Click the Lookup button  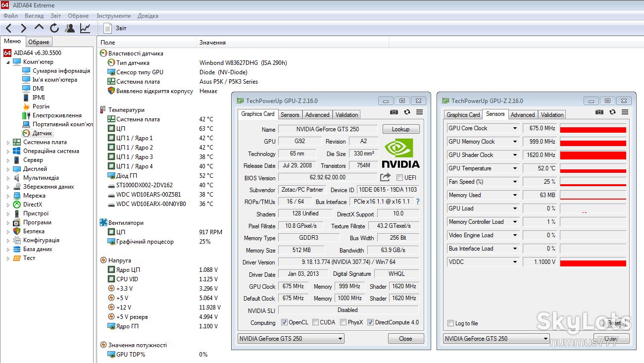click(x=401, y=129)
